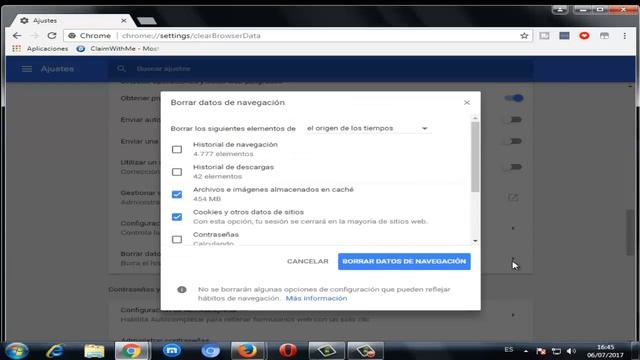Open the ClaimWithMe bookmark
Screen dimensions: 640x360
pyautogui.click(x=118, y=49)
